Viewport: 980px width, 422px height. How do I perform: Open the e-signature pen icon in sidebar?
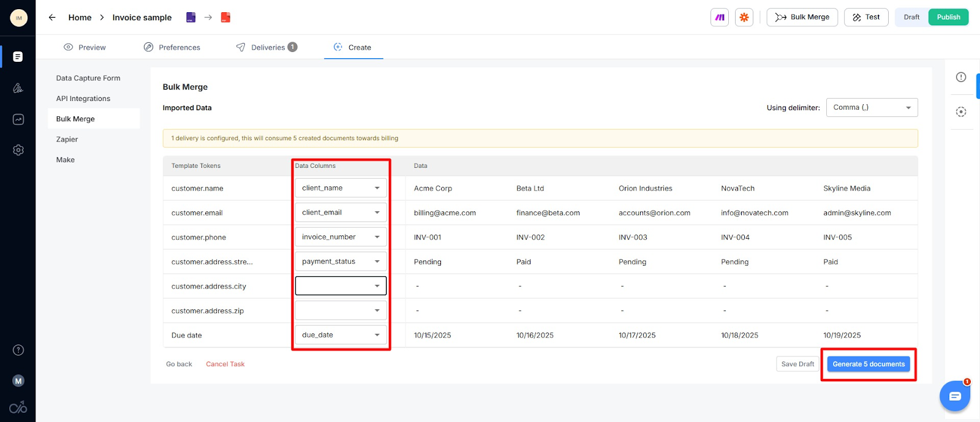pyautogui.click(x=18, y=88)
